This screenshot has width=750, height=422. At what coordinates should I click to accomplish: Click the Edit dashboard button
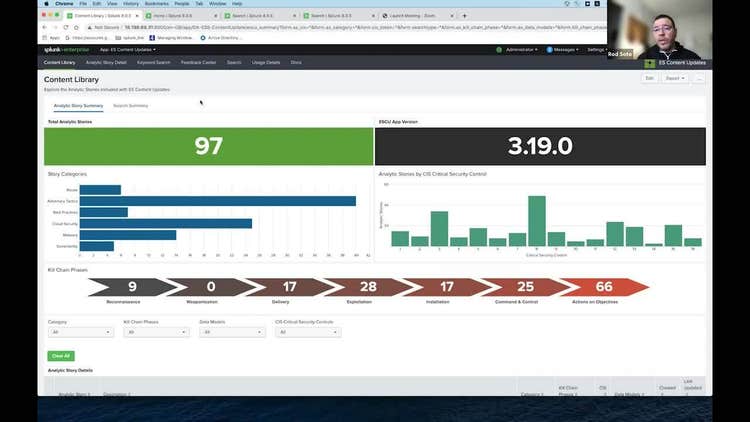(x=649, y=78)
